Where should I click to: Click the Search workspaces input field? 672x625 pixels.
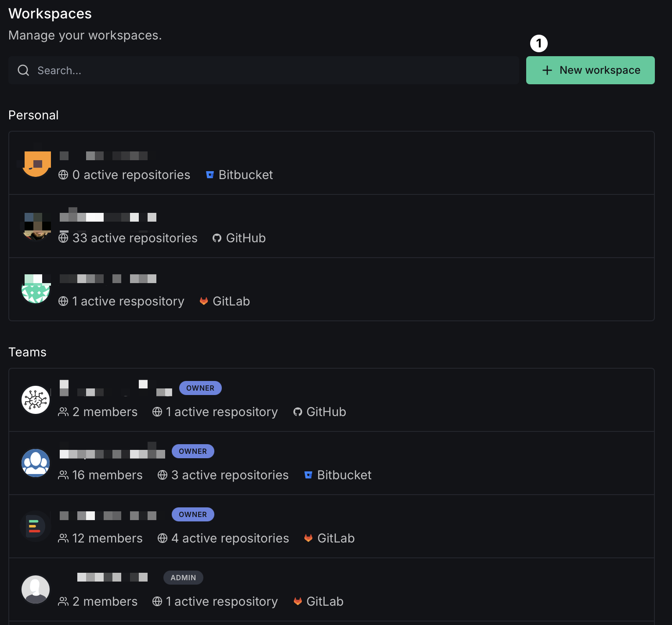pos(272,70)
